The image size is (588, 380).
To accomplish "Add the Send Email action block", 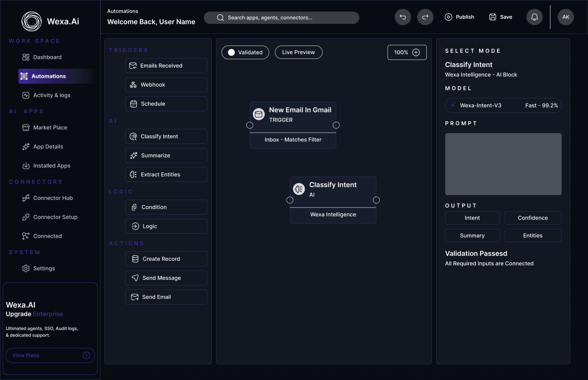I will [166, 297].
